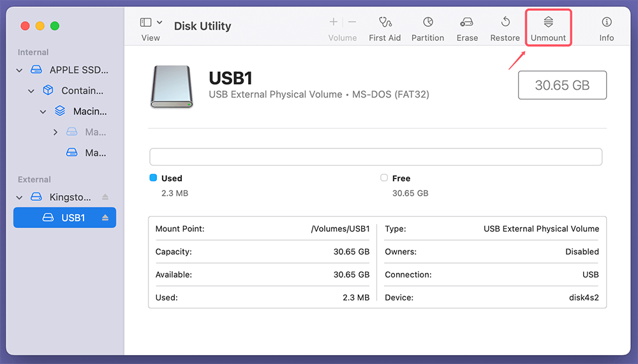Eject USB1 using sidebar eject icon

pos(105,218)
